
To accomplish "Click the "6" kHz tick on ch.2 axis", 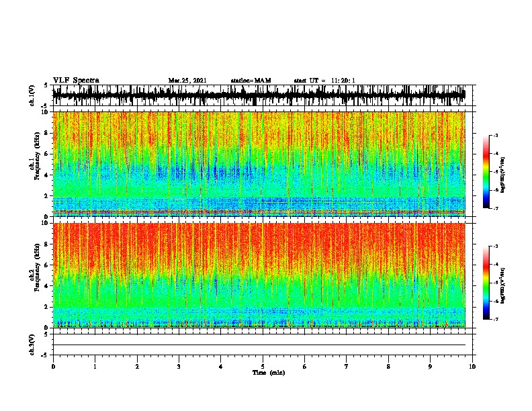I will [47, 265].
